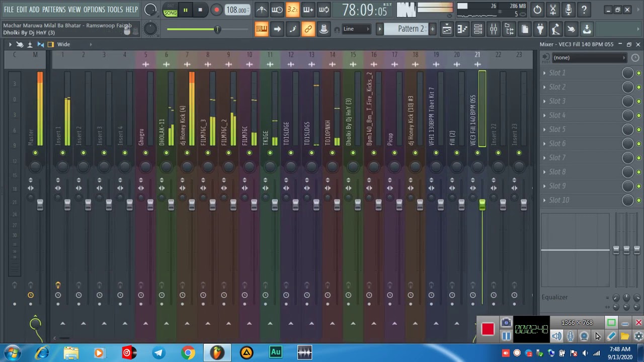The width and height of the screenshot is (644, 362).
Task: Click the undo history icon
Action: coord(537,10)
